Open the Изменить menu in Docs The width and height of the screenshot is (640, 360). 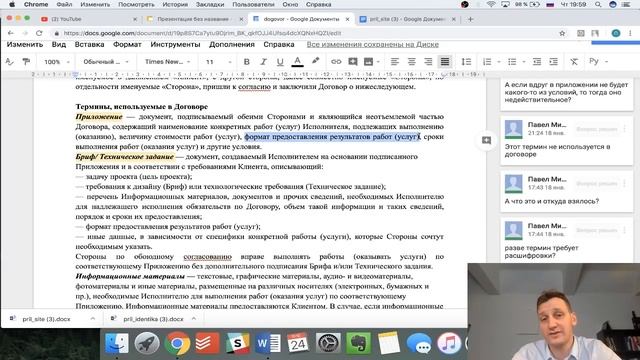[x=25, y=44]
